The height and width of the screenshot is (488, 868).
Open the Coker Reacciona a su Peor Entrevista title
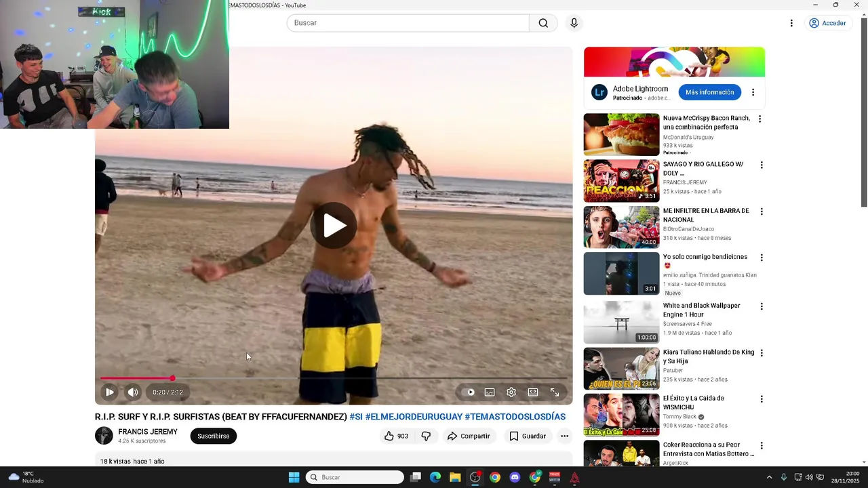click(709, 449)
